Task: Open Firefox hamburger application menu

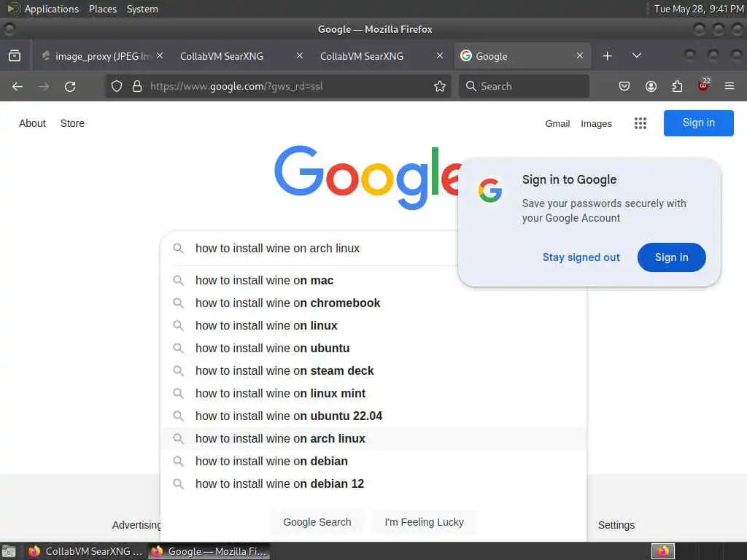Action: (x=729, y=86)
